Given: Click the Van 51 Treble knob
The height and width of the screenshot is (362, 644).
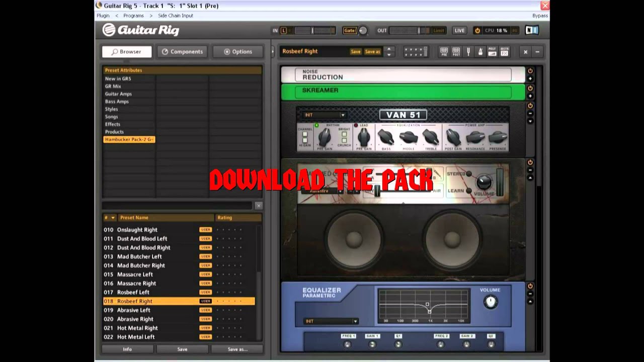Looking at the screenshot, I should pos(431,137).
